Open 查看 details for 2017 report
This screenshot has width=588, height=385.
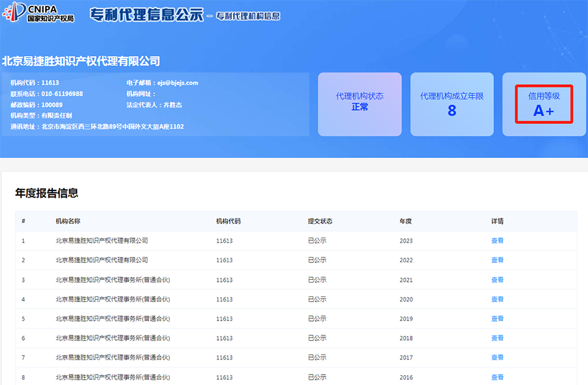pyautogui.click(x=497, y=358)
